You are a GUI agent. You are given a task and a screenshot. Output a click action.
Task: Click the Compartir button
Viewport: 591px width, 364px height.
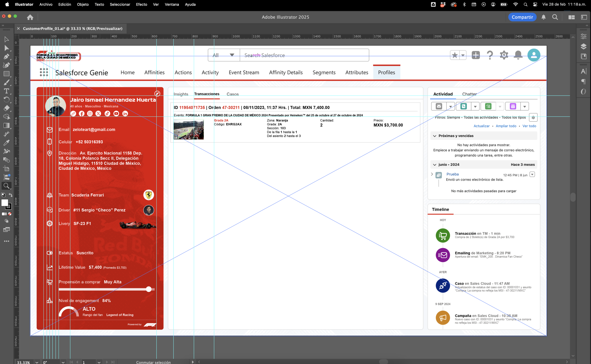522,17
